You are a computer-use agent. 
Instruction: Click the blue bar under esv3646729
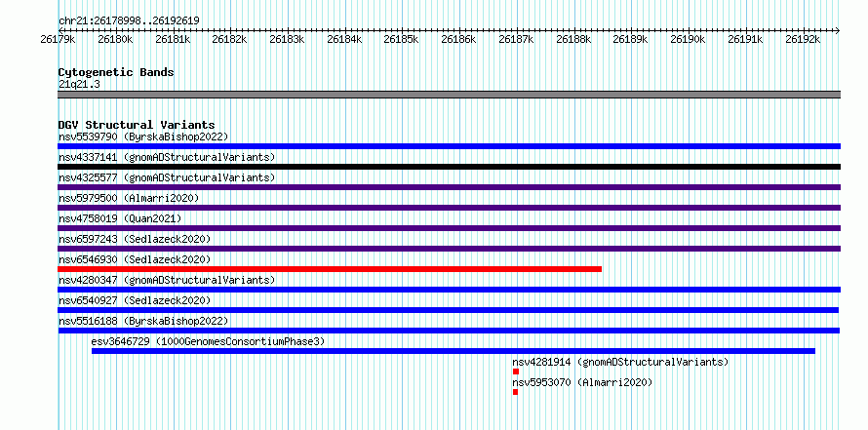point(454,351)
